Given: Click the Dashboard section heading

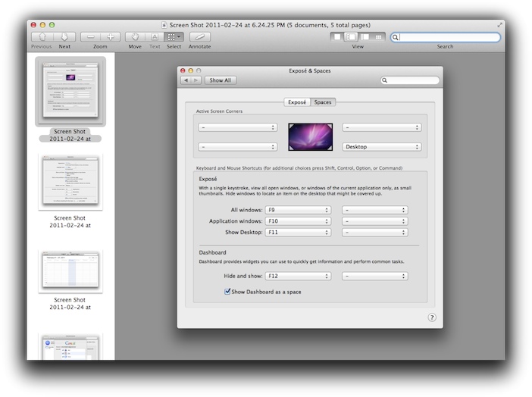Looking at the screenshot, I should click(x=212, y=252).
